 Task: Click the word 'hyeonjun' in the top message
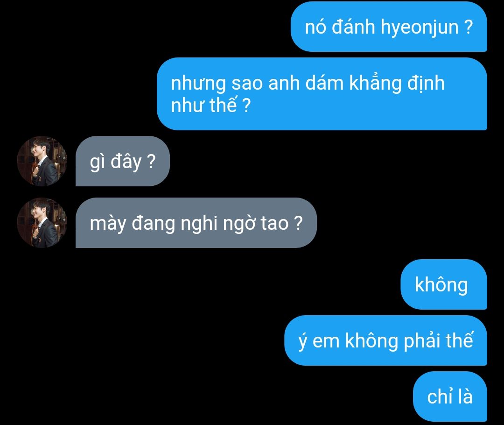[x=420, y=28]
